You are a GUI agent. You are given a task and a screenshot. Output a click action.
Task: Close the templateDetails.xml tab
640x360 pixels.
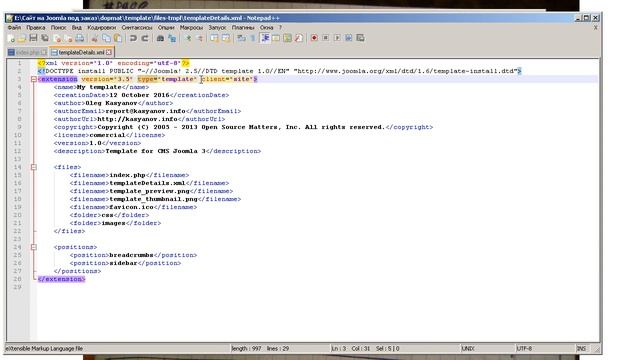click(109, 53)
